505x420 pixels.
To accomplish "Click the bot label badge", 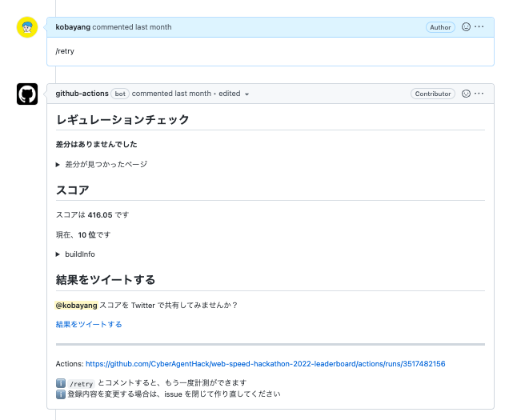I will (120, 94).
